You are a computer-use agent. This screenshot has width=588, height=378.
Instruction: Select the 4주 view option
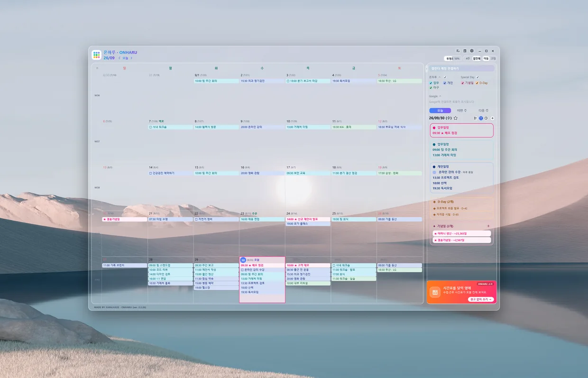(x=468, y=58)
